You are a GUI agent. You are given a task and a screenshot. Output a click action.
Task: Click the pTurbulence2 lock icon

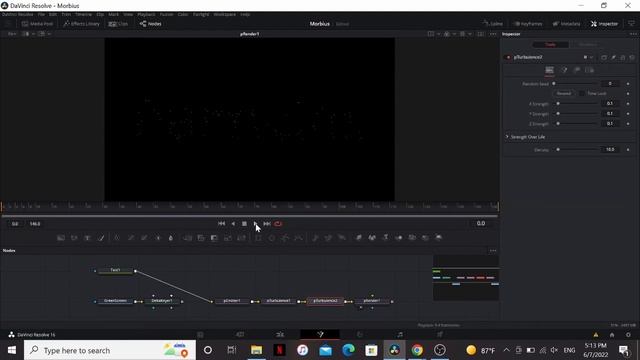coord(623,57)
